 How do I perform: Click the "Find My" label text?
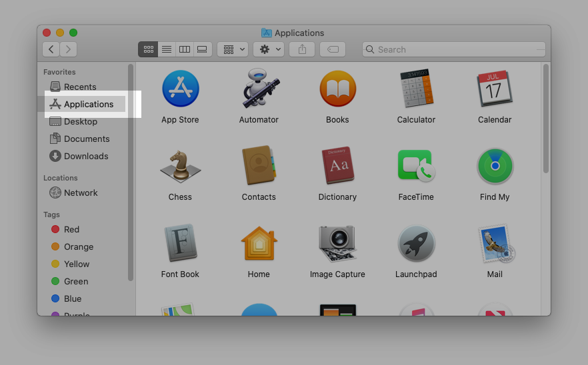495,197
